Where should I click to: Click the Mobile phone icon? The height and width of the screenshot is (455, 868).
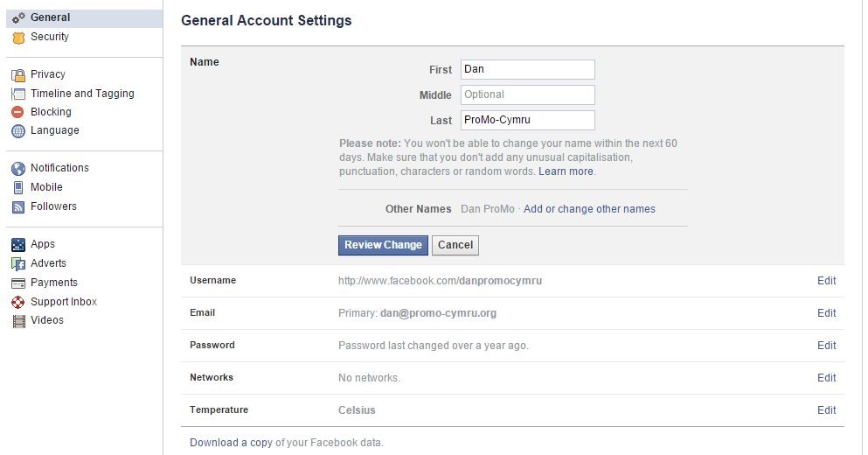pos(18,187)
